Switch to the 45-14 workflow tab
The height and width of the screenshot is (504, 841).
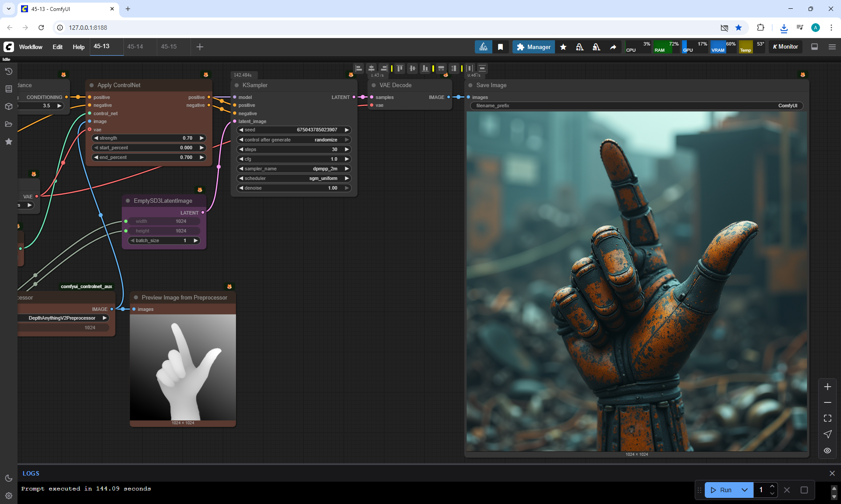tap(135, 46)
